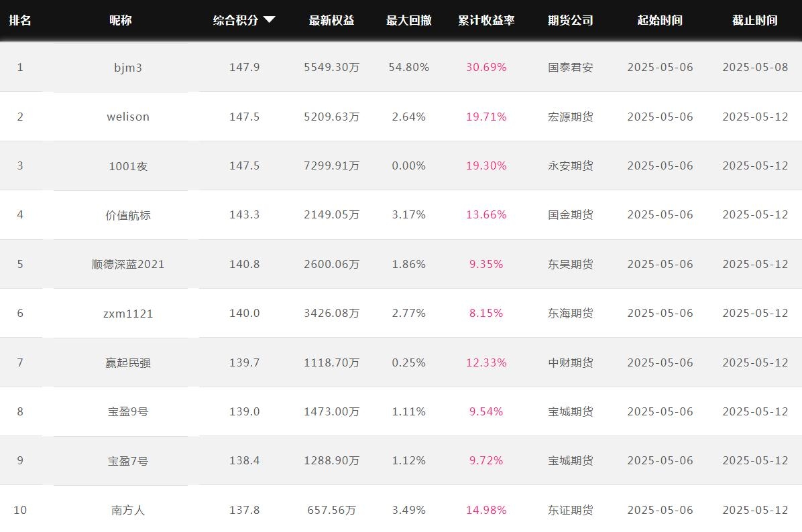The image size is (802, 532).
Task: Click the return rate 13.66%
Action: 486,214
